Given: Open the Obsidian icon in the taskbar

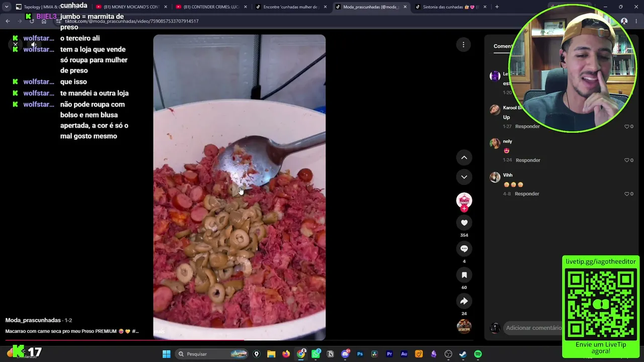Looking at the screenshot, I should point(434,354).
